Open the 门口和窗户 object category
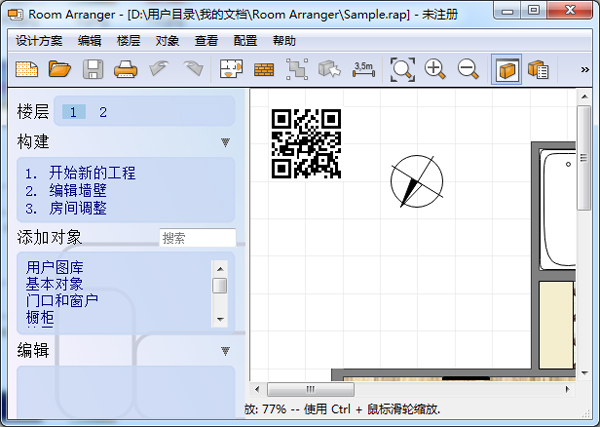This screenshot has height=427, width=600. 62,300
